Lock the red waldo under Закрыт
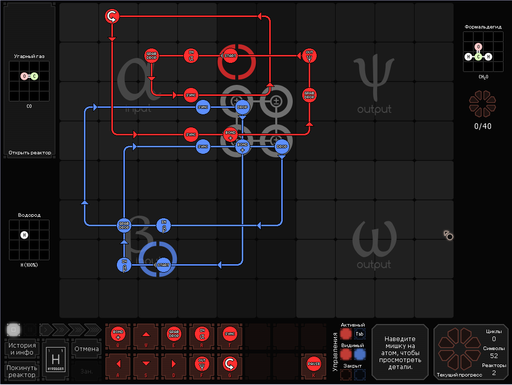The height and width of the screenshot is (385, 512). click(346, 375)
